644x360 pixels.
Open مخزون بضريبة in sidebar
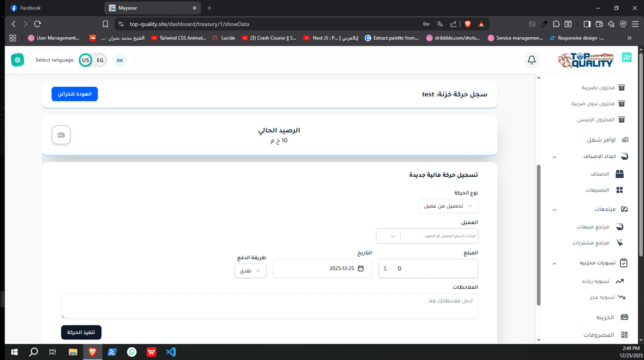[602, 87]
